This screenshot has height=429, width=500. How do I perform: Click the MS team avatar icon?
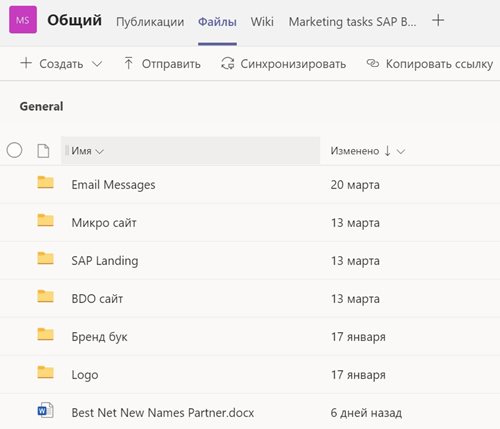pos(23,20)
